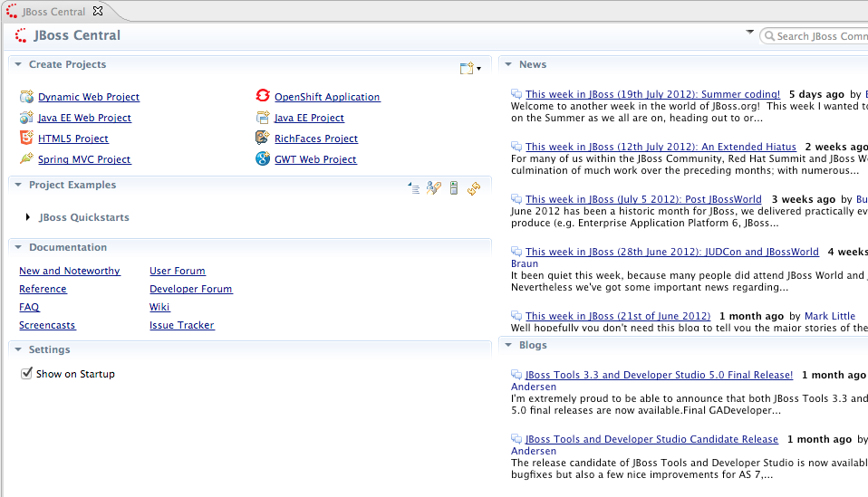868x497 pixels.
Task: Click the Spring MVC Project icon
Action: tap(26, 158)
